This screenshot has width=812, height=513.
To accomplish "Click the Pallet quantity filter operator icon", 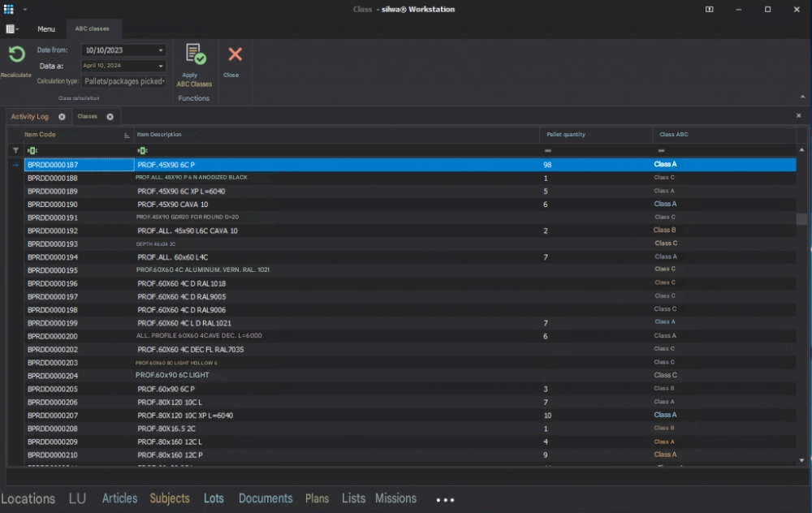I will [x=548, y=151].
